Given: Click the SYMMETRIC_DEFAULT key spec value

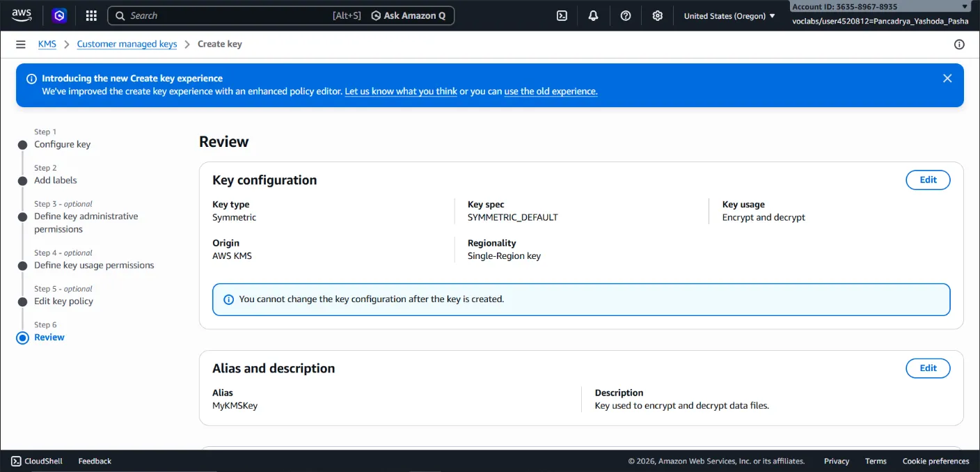Looking at the screenshot, I should (513, 217).
